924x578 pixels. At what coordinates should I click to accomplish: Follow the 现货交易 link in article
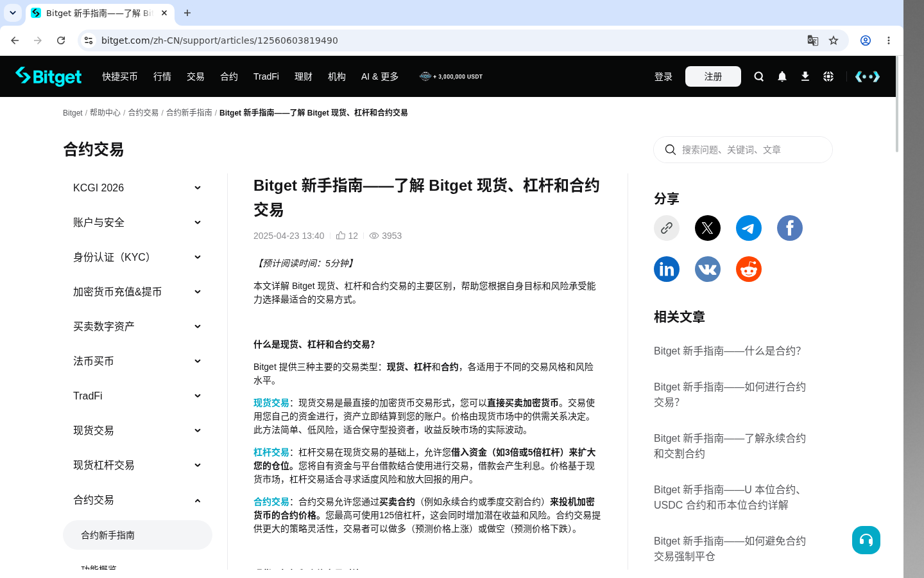click(271, 403)
